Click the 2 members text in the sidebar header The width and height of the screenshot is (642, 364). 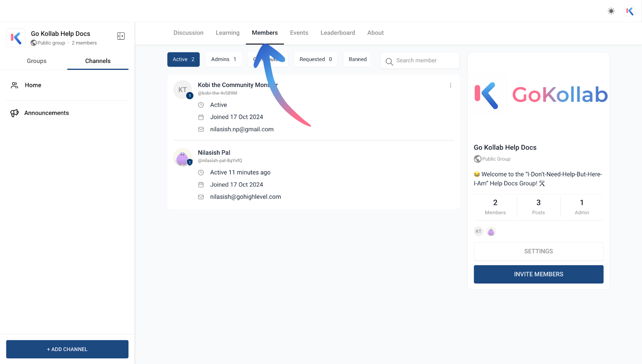coord(84,43)
